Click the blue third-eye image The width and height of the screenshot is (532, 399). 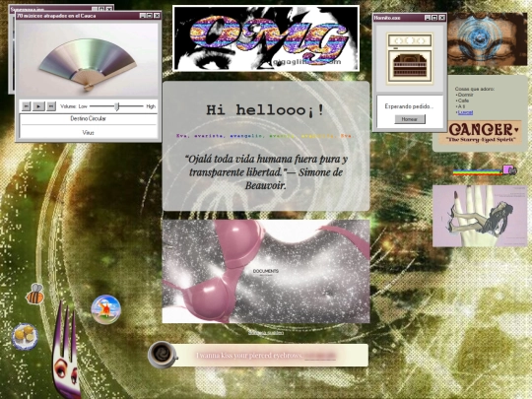[x=488, y=39]
